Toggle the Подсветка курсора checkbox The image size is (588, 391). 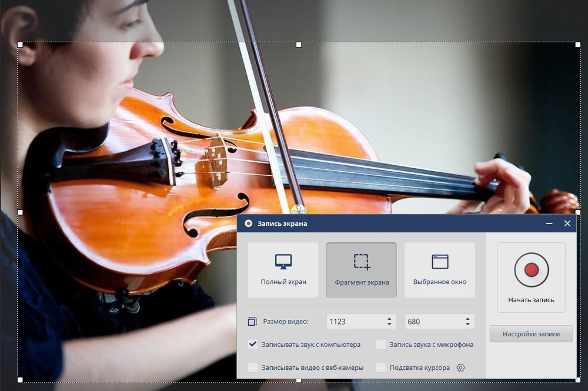pos(380,367)
